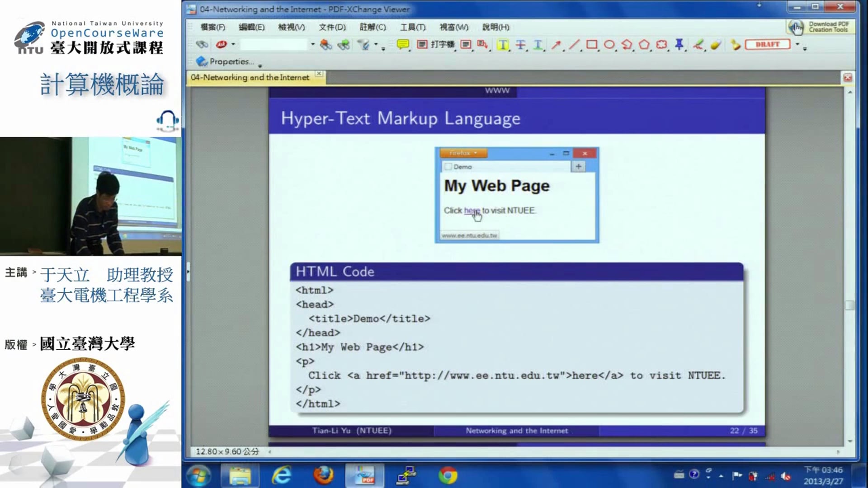Select the Cloud annotation tool
Viewport: 868px width, 488px height.
tap(661, 44)
